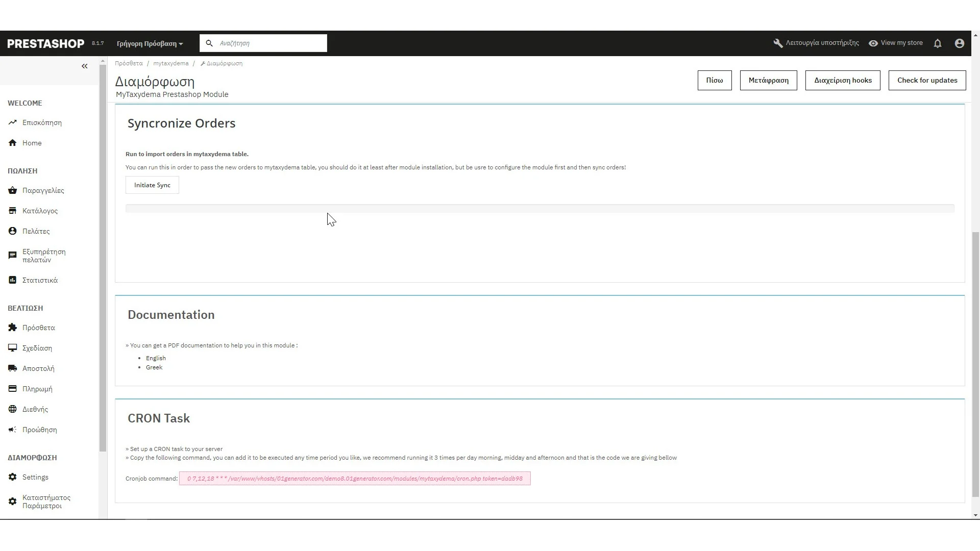The width and height of the screenshot is (980, 551).
Task: Open Εξυπηρέτηση πελατών sidebar menu
Action: [44, 256]
